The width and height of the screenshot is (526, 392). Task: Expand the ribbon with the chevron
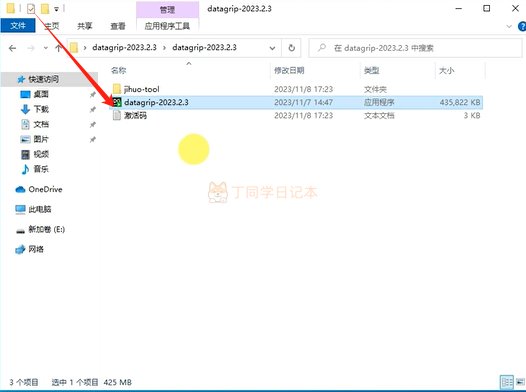coord(509,26)
